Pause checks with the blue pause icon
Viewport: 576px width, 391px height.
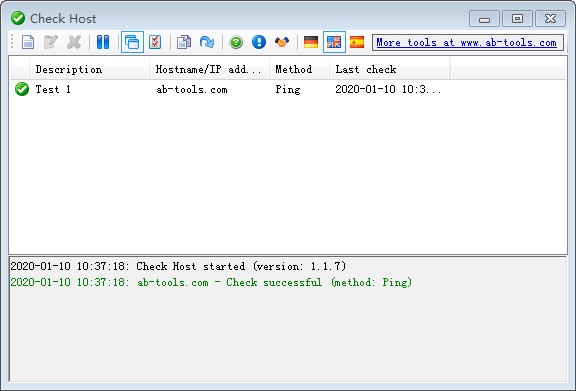pyautogui.click(x=103, y=42)
